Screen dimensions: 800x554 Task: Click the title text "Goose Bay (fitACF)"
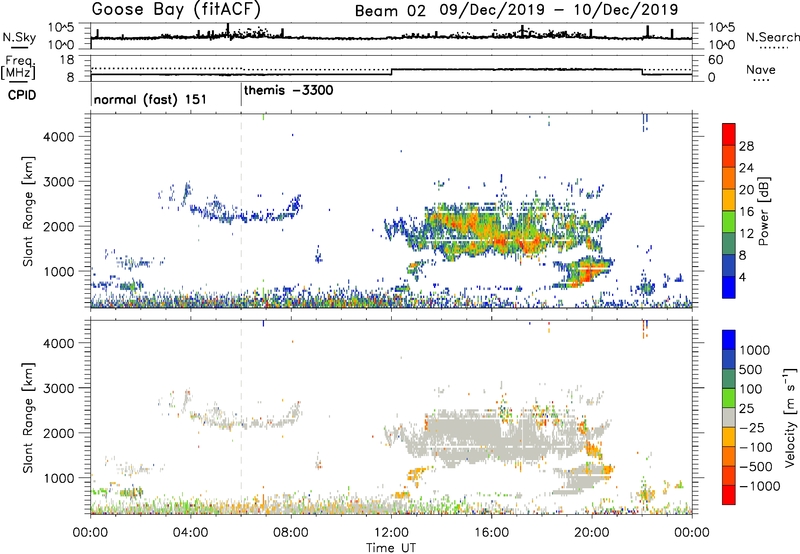pyautogui.click(x=176, y=9)
